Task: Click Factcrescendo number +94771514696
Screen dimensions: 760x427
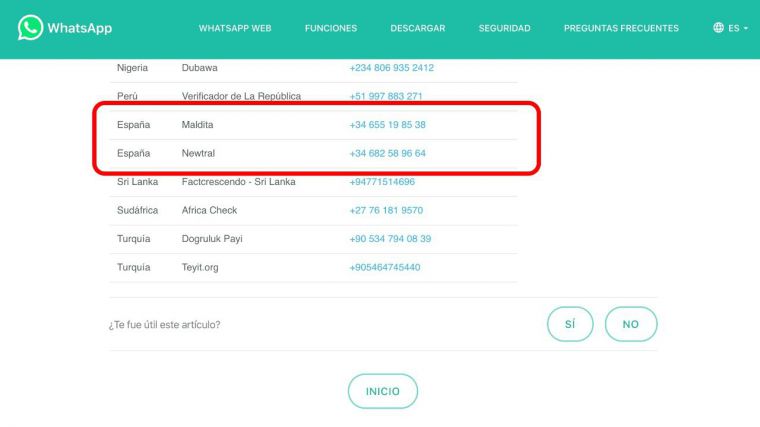Action: [382, 182]
